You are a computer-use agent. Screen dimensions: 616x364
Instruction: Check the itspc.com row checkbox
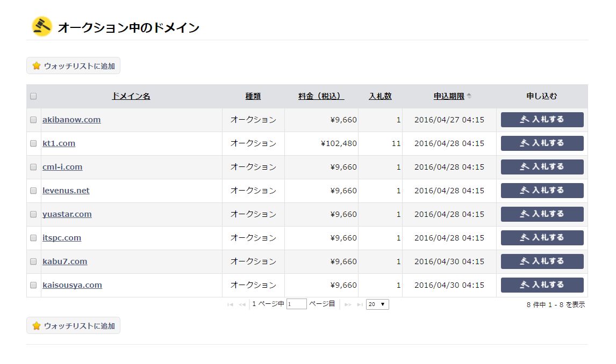(x=33, y=238)
